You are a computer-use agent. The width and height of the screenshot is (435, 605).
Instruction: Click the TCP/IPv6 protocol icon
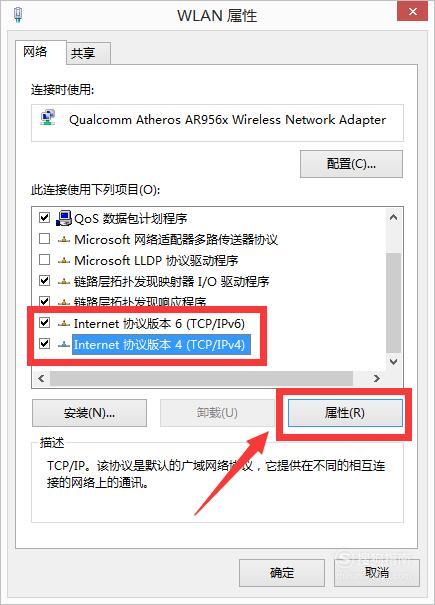64,324
